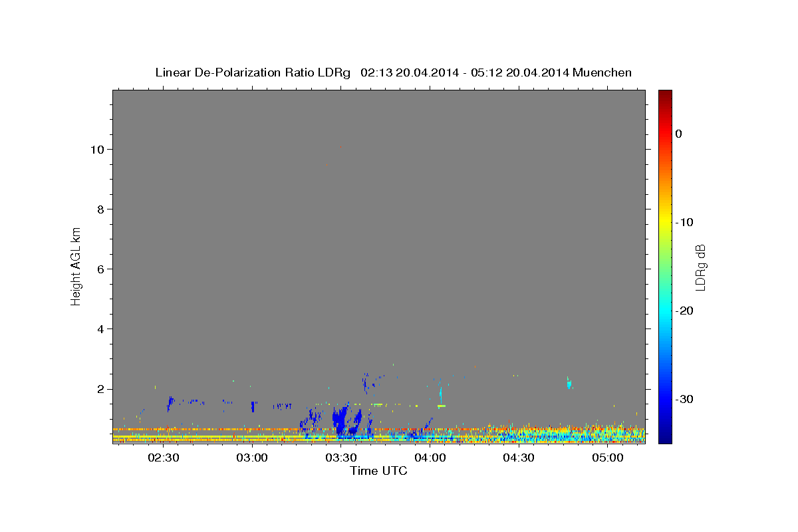Screen dimensions: 798x532
Task: Click the 0 value on colorbar scale
Action: (x=678, y=134)
